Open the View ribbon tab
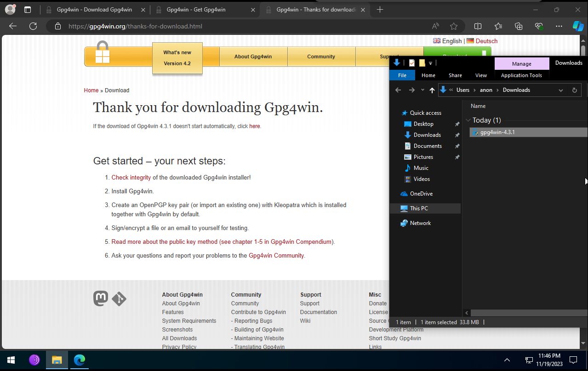 pos(481,75)
